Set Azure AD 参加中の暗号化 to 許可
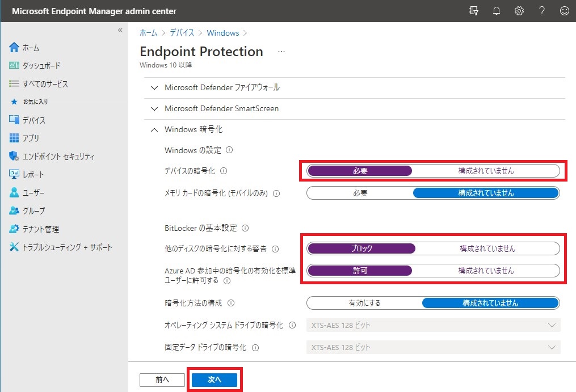The width and height of the screenshot is (576, 392). coord(360,271)
